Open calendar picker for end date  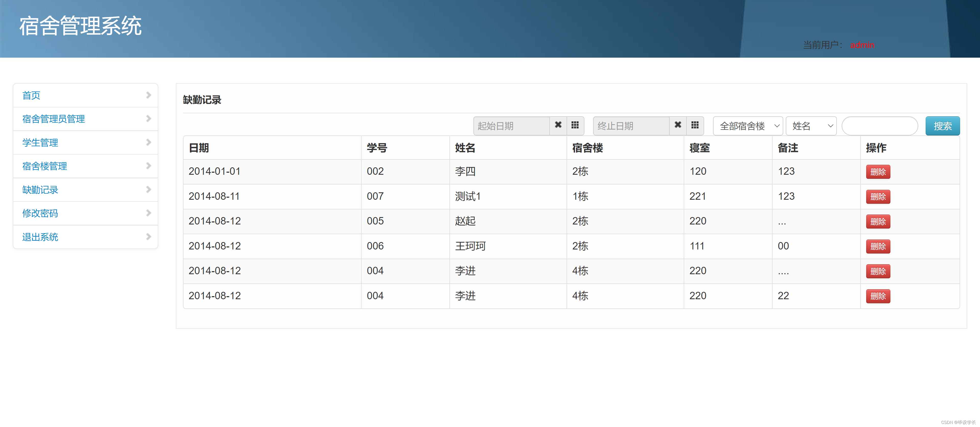(x=695, y=125)
